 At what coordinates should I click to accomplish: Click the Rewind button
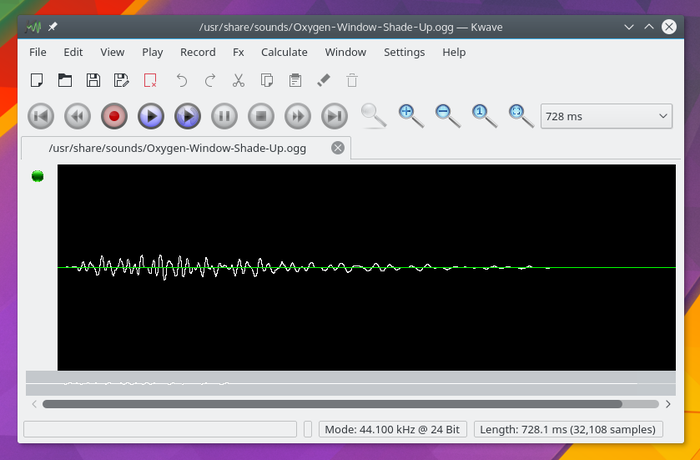tap(77, 117)
